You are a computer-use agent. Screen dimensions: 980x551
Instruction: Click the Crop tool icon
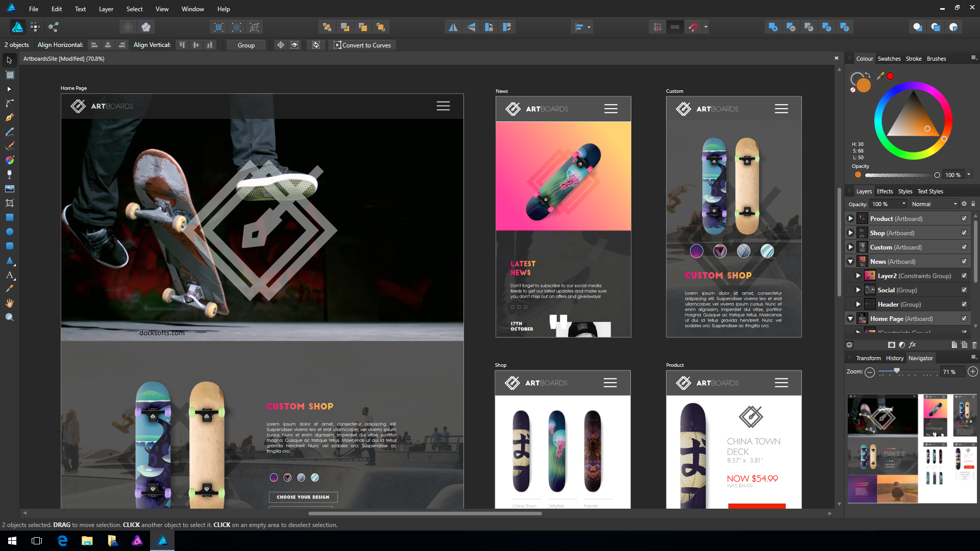(9, 203)
